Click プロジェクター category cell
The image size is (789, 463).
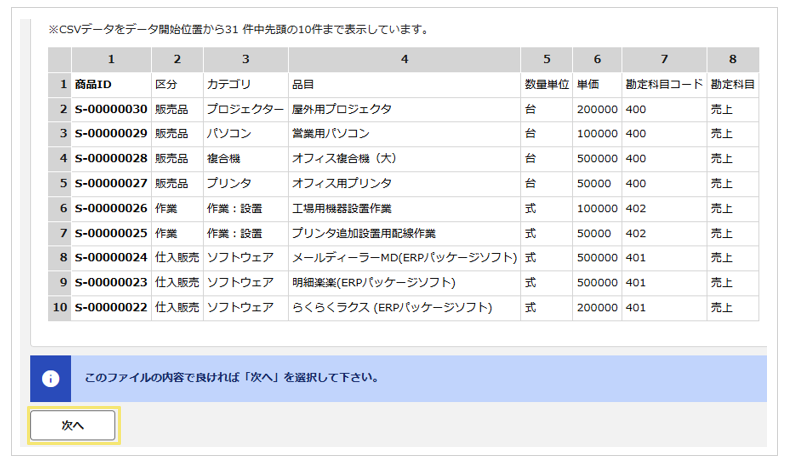point(246,109)
